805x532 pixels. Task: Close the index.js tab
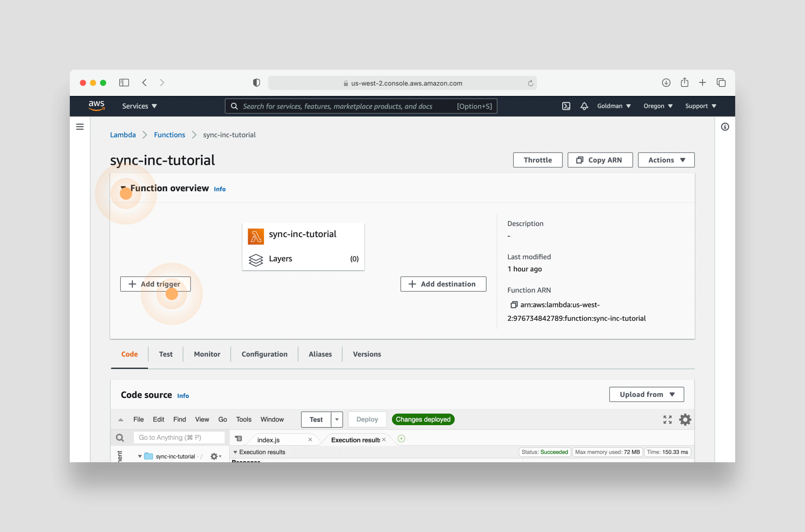(x=310, y=440)
